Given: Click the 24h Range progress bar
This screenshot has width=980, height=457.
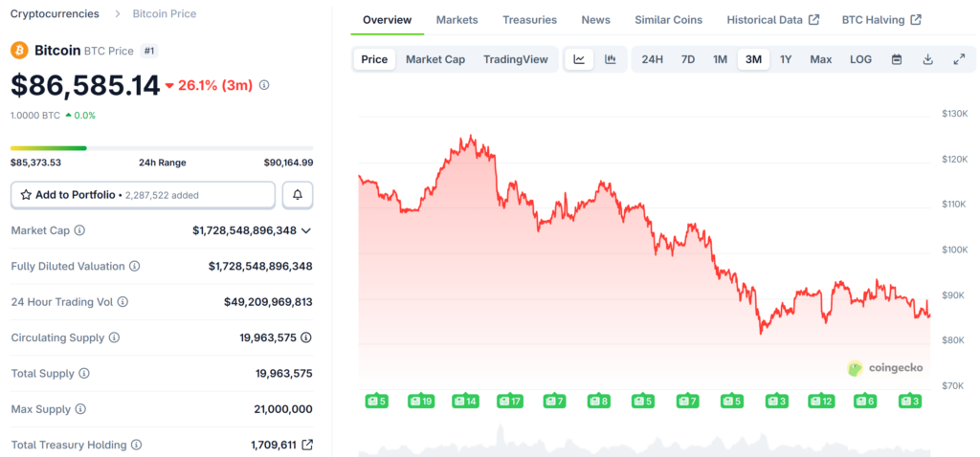Looking at the screenshot, I should [x=162, y=148].
